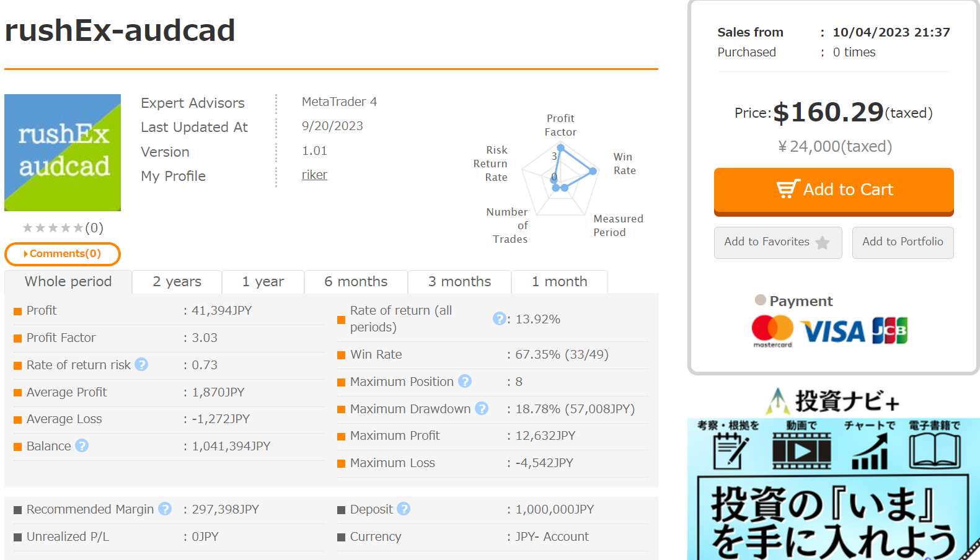
Task: Click the notepad icon in the banner ad
Action: (x=730, y=450)
